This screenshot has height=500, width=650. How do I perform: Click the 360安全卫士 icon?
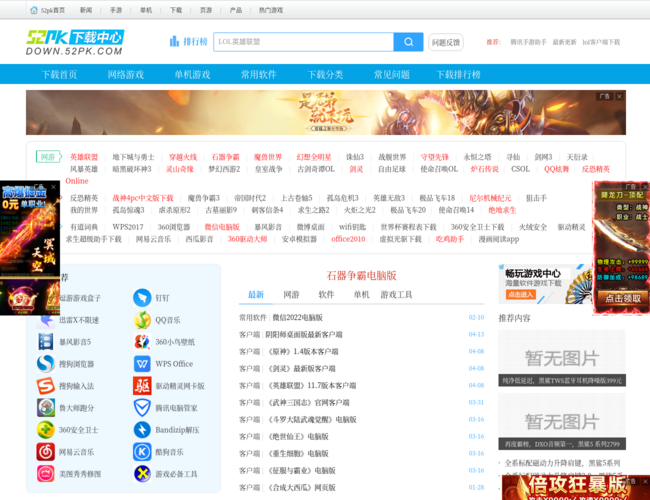tap(47, 430)
